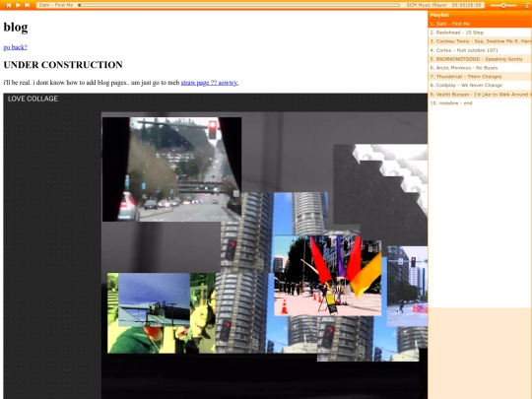Click the 'SCM Music Player' label
532x399 pixels.
pyautogui.click(x=427, y=5)
